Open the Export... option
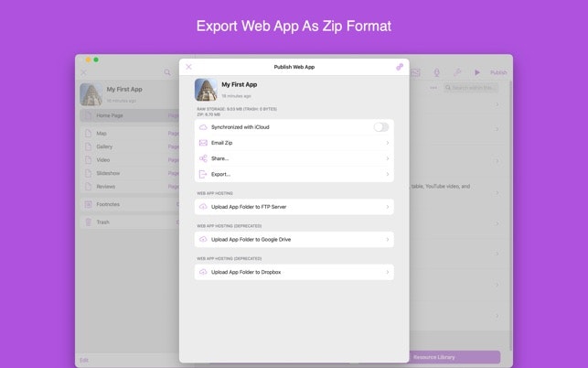The image size is (588, 368). (294, 174)
